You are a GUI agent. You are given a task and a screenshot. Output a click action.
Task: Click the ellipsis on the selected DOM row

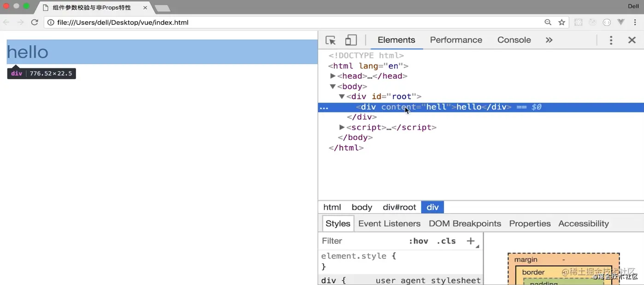pyautogui.click(x=324, y=107)
